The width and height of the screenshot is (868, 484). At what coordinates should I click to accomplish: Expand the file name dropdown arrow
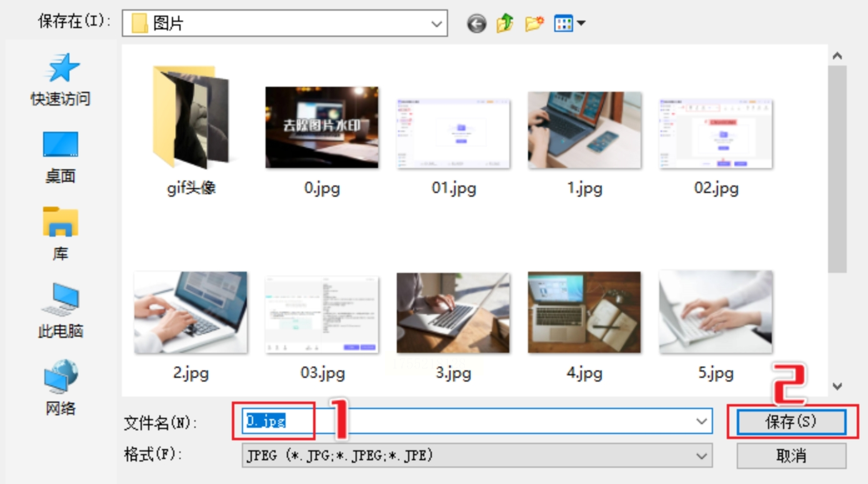(701, 422)
